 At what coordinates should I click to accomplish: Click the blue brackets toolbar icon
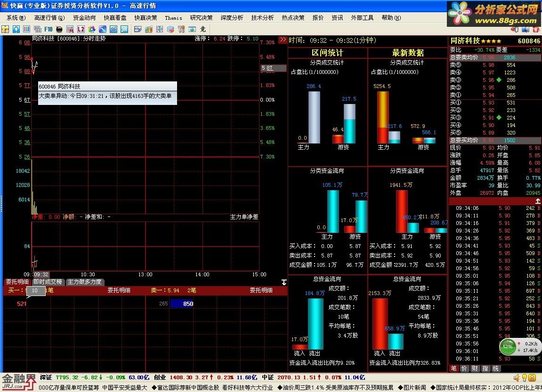point(16,29)
